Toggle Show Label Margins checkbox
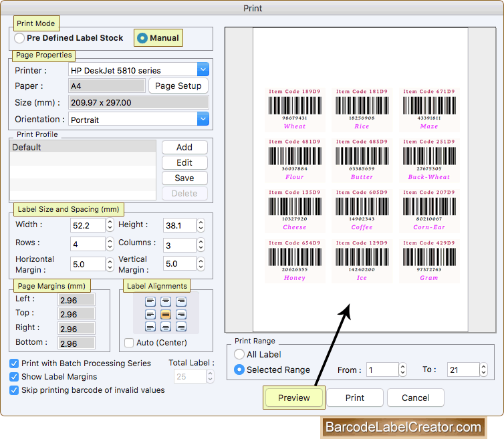504x439 pixels. point(14,377)
